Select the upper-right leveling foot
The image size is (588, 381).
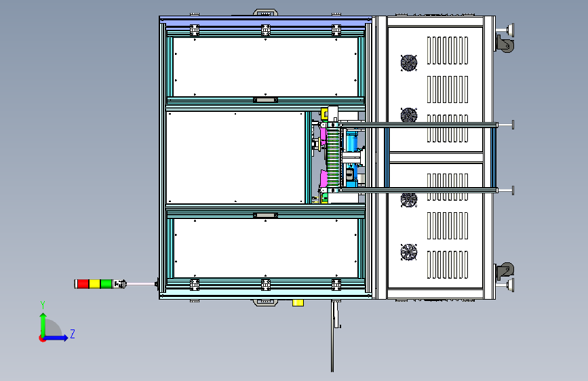[x=505, y=29]
